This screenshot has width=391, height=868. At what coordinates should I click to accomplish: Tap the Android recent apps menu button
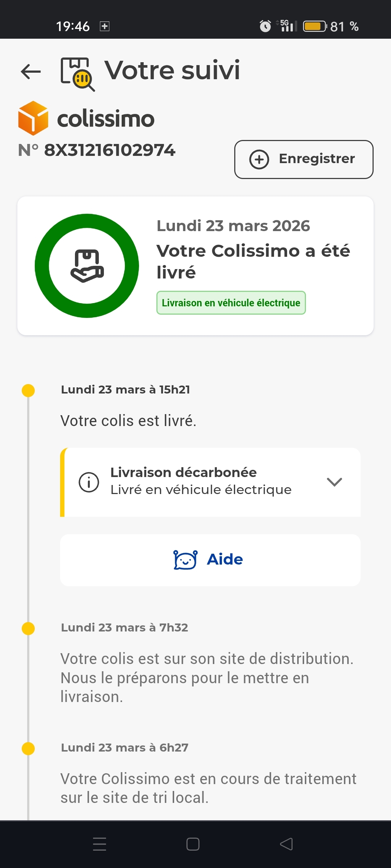coord(100,844)
